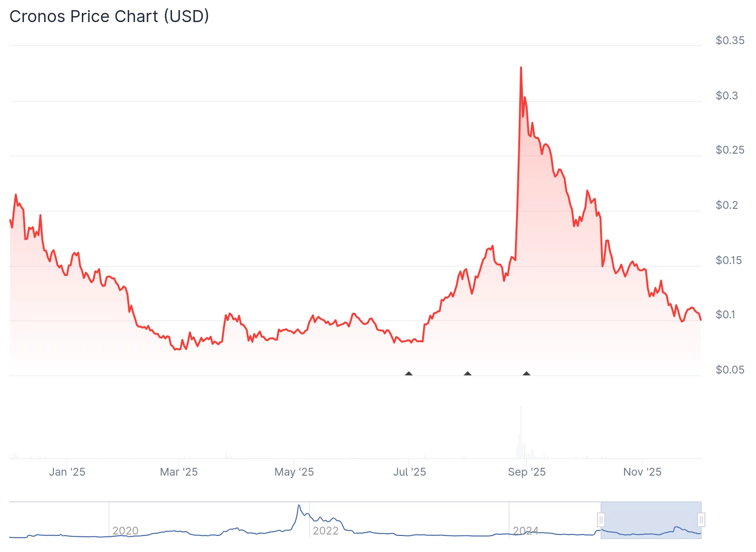Screen dimensions: 756x552
Task: Click the event diamond marker above Sep '25
Action: (x=527, y=374)
